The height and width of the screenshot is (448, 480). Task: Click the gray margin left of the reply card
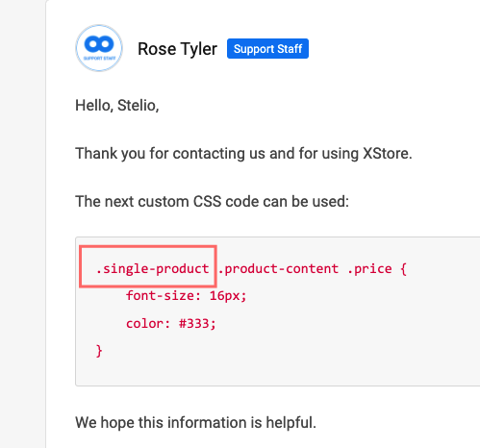point(22,224)
